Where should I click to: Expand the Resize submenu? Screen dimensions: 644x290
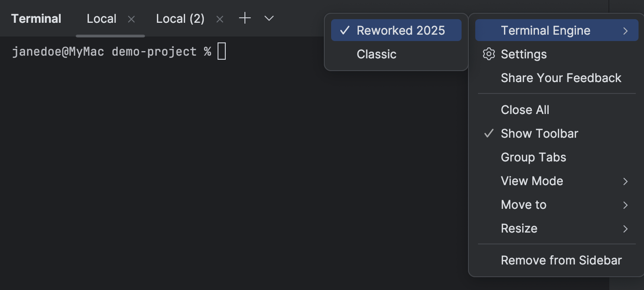[519, 228]
